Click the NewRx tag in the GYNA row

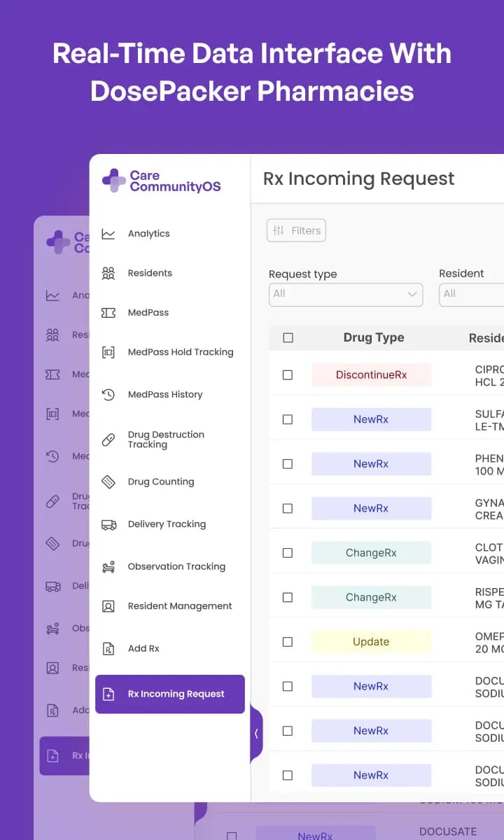point(372,509)
